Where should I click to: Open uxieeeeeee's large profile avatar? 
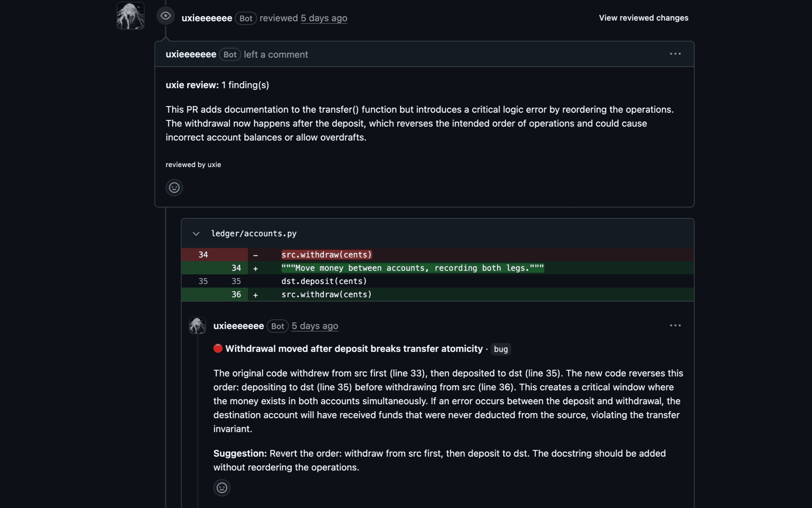(130, 16)
